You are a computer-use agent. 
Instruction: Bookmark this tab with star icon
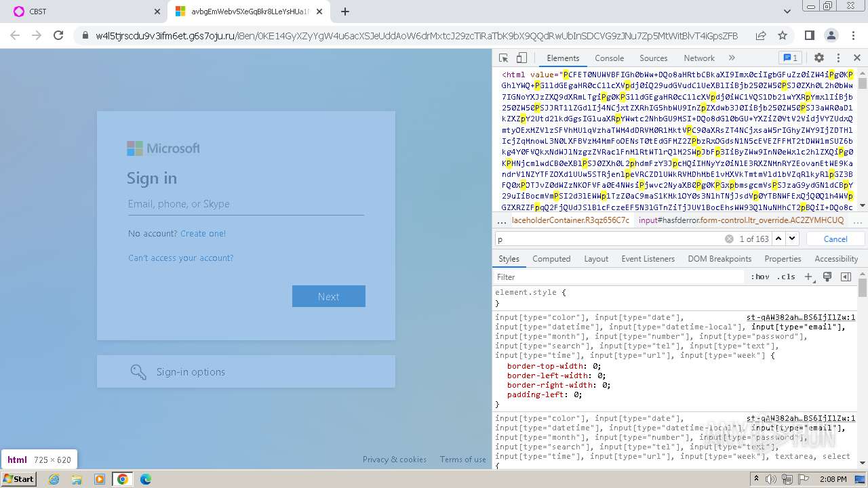tap(783, 35)
